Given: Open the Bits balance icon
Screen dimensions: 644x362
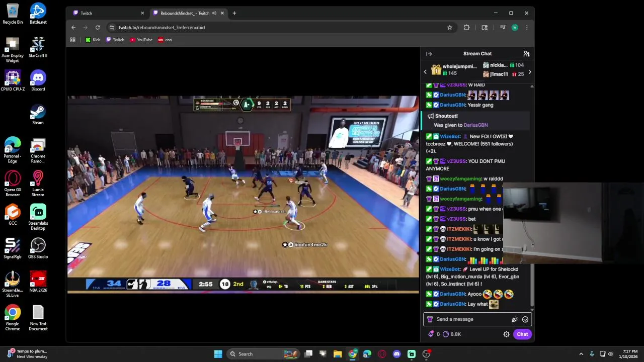Looking at the screenshot, I should (431, 334).
